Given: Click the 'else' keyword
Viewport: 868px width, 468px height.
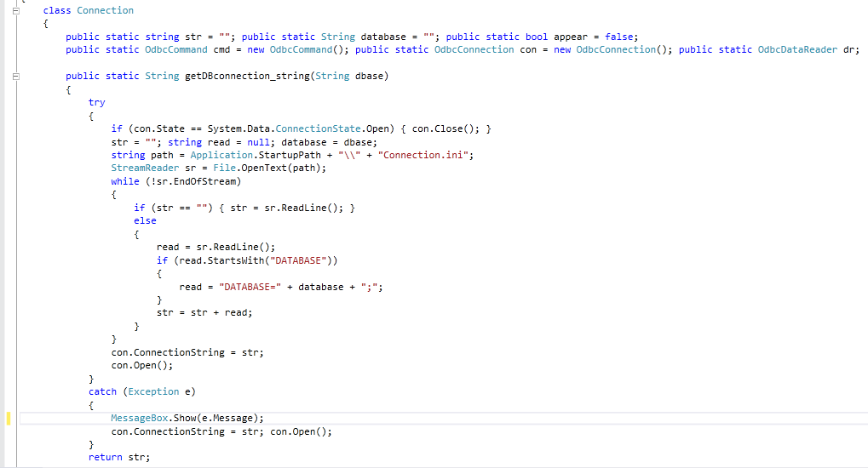Looking at the screenshot, I should click(x=145, y=220).
